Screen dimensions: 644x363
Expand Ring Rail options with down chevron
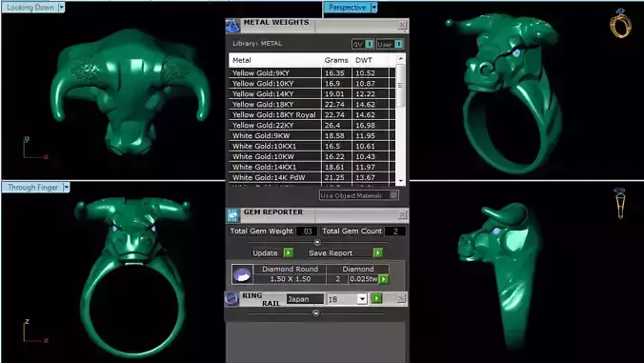click(x=316, y=313)
